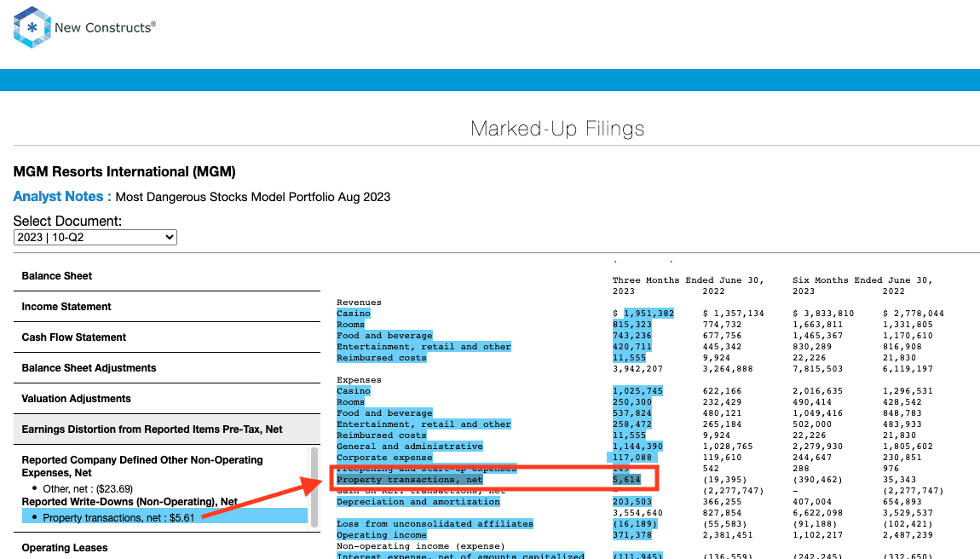
Task: Click the highlighted value 537,824
Action: point(631,413)
